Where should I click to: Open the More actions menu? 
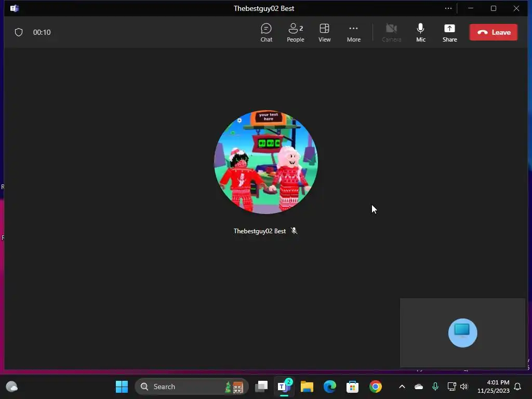[x=353, y=33]
